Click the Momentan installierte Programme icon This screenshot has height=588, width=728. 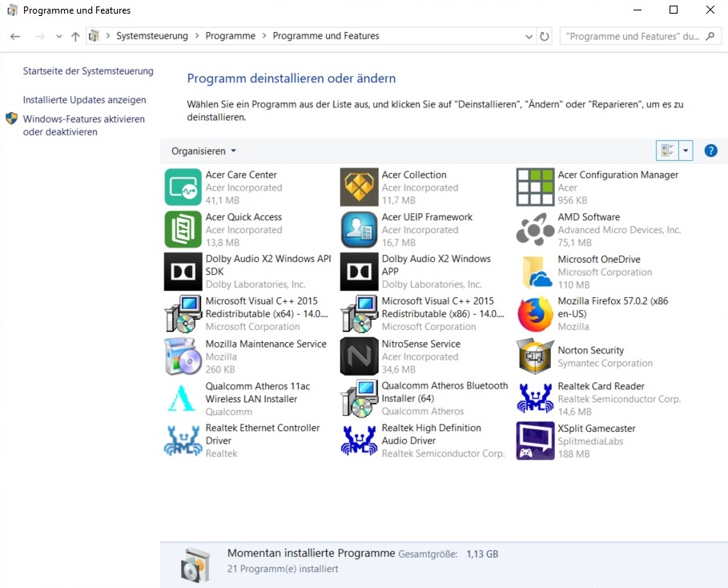click(x=195, y=565)
